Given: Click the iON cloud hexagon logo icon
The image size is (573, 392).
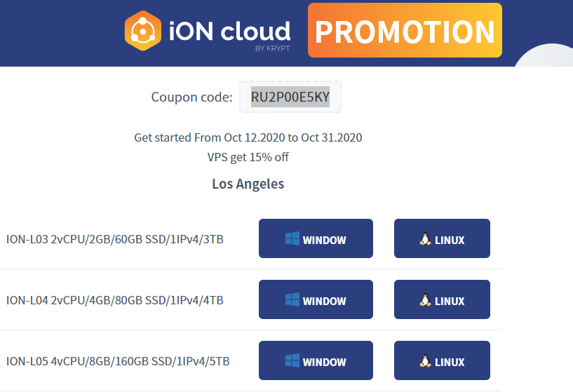Looking at the screenshot, I should 143,31.
